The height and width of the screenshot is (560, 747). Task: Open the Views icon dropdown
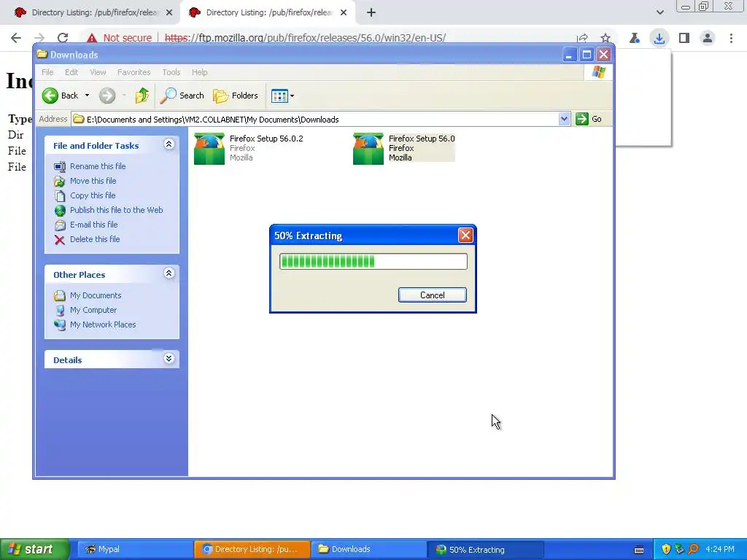pyautogui.click(x=282, y=96)
